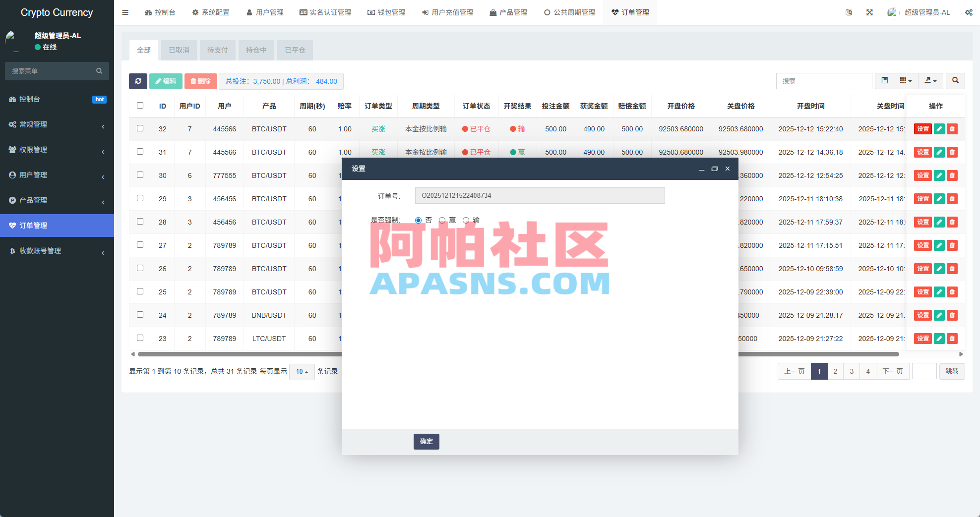Screen dimensions: 980x517
Task: Check the checkbox for order ID 29
Action: 140,198
